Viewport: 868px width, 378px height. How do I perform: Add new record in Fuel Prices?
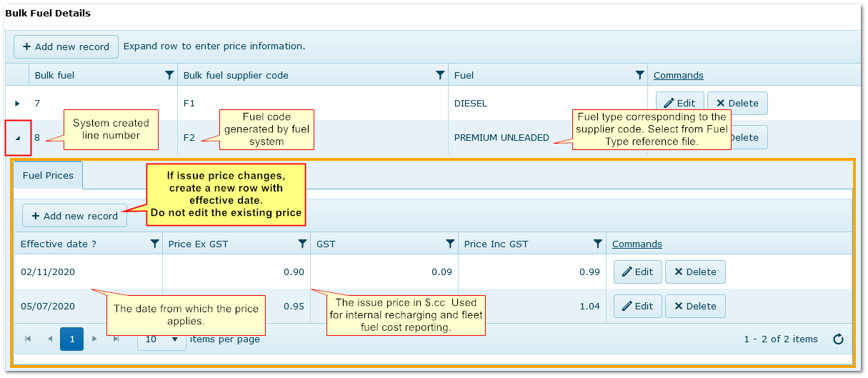(74, 216)
